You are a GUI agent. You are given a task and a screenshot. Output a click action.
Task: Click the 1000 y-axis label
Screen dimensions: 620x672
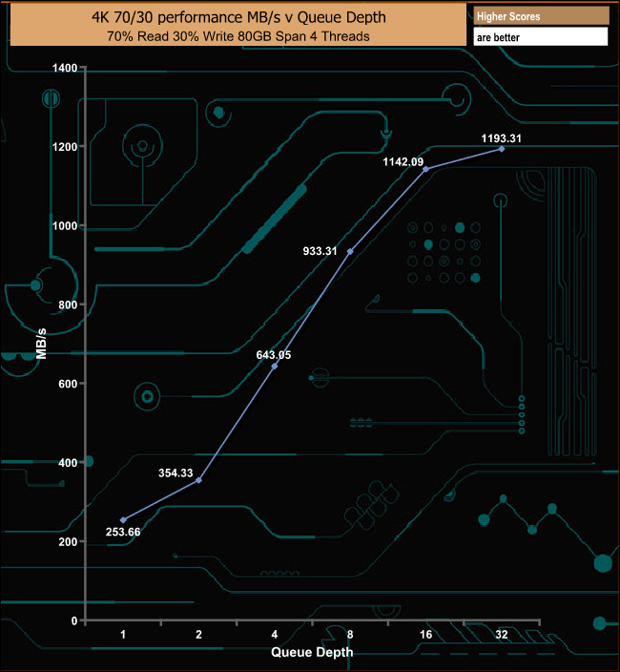coord(65,225)
